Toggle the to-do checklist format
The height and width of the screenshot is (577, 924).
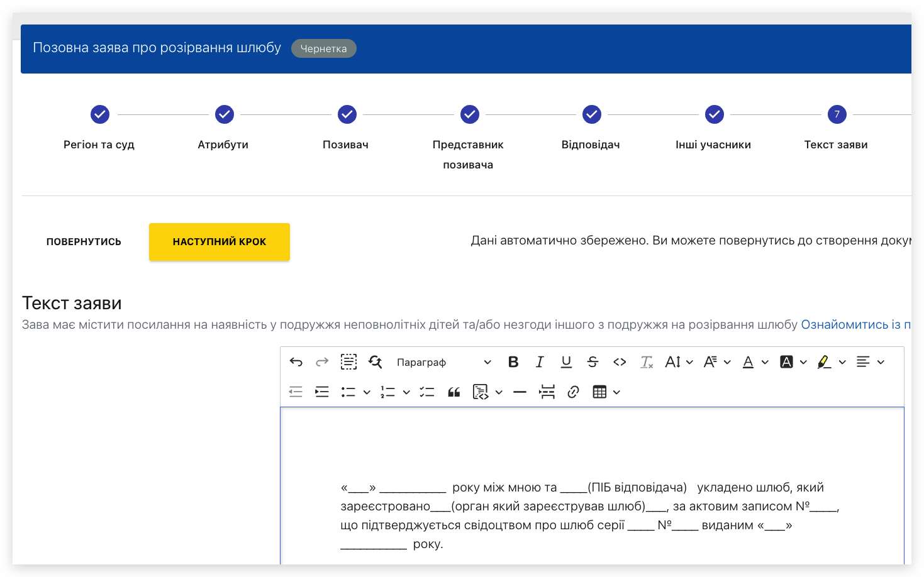[427, 392]
